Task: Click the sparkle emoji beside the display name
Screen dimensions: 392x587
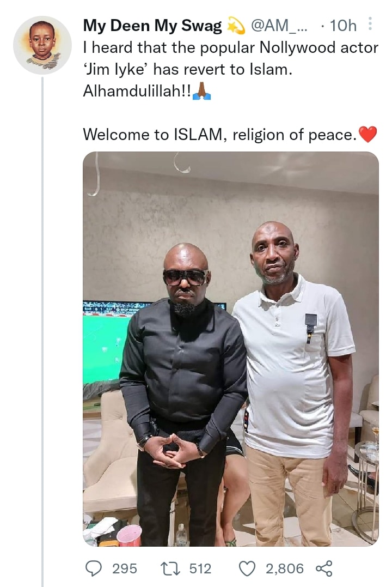Action: 236,26
